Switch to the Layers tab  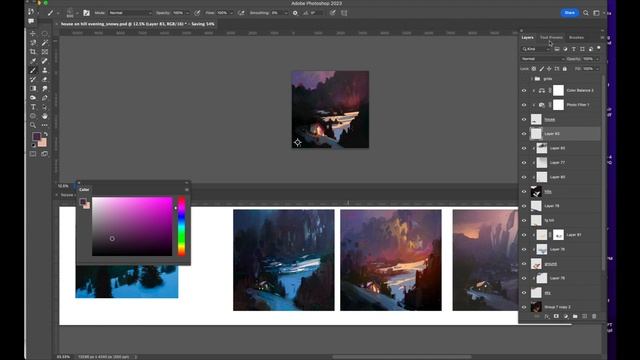[527, 38]
